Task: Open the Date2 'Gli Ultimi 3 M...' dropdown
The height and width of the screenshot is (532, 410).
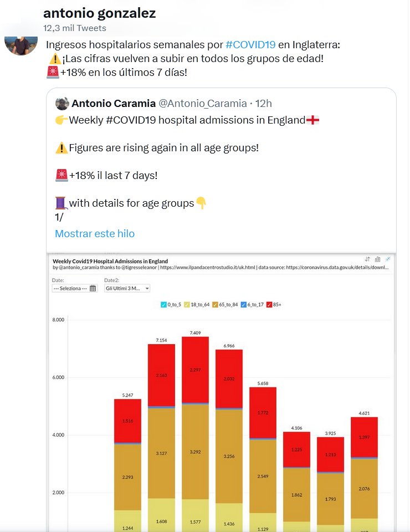Action: point(127,288)
